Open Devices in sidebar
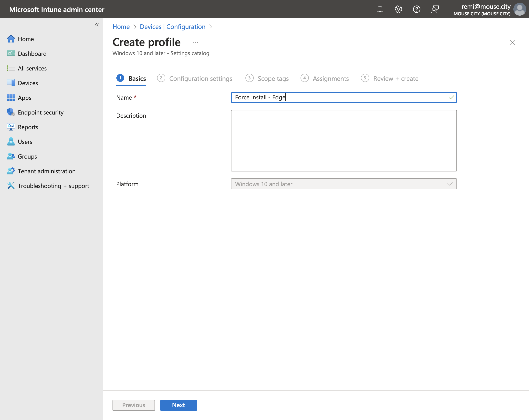Screen dimensions: 529x420 pyautogui.click(x=28, y=83)
